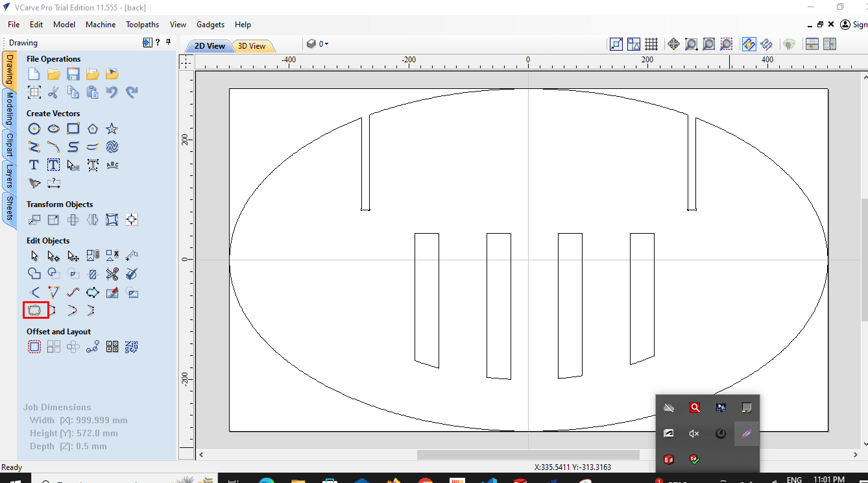
Task: Select the Draw Rectangle tool
Action: pyautogui.click(x=73, y=129)
